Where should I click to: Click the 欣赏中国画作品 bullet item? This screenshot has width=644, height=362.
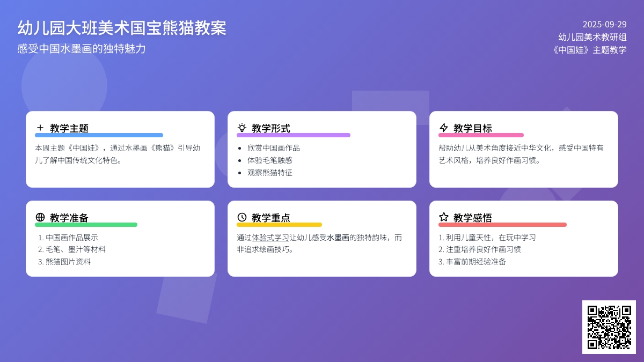click(274, 148)
